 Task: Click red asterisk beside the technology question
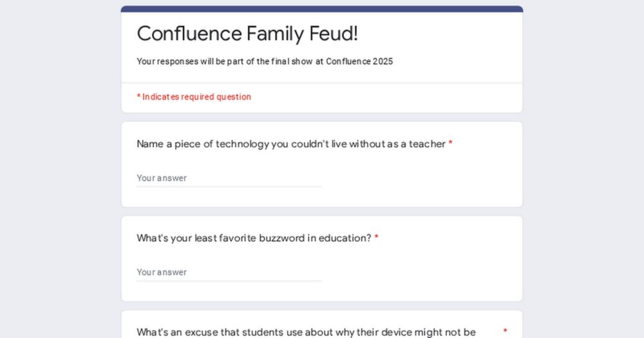[451, 144]
